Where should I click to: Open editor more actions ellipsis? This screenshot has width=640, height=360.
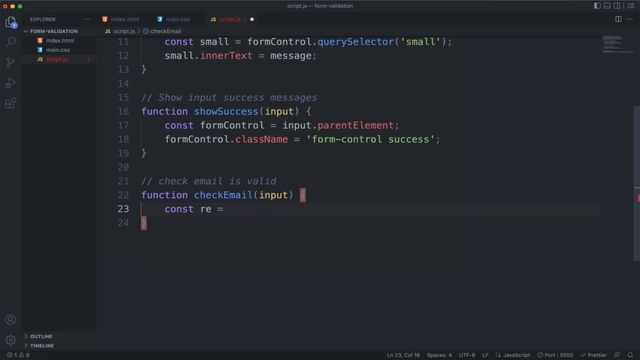point(630,19)
